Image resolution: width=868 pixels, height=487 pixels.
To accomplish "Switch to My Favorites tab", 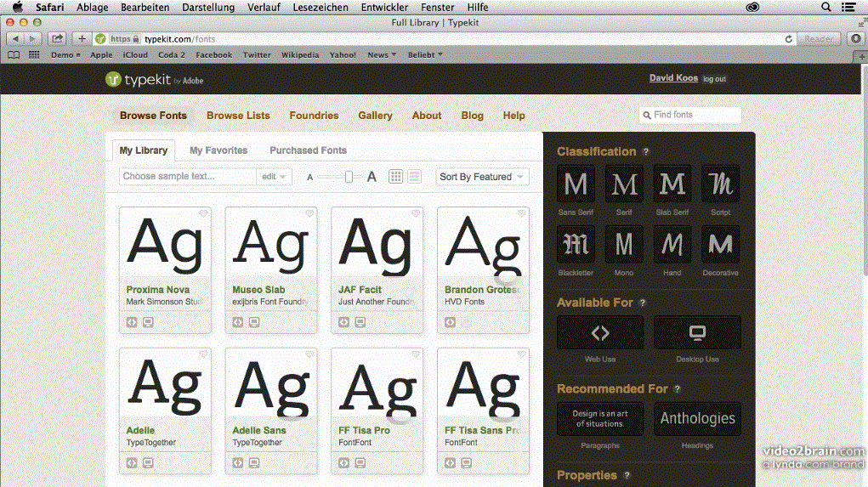I will pos(218,150).
